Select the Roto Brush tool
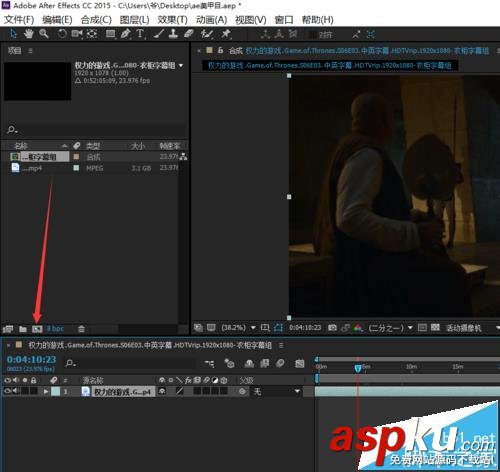The height and width of the screenshot is (472, 500). (x=207, y=34)
